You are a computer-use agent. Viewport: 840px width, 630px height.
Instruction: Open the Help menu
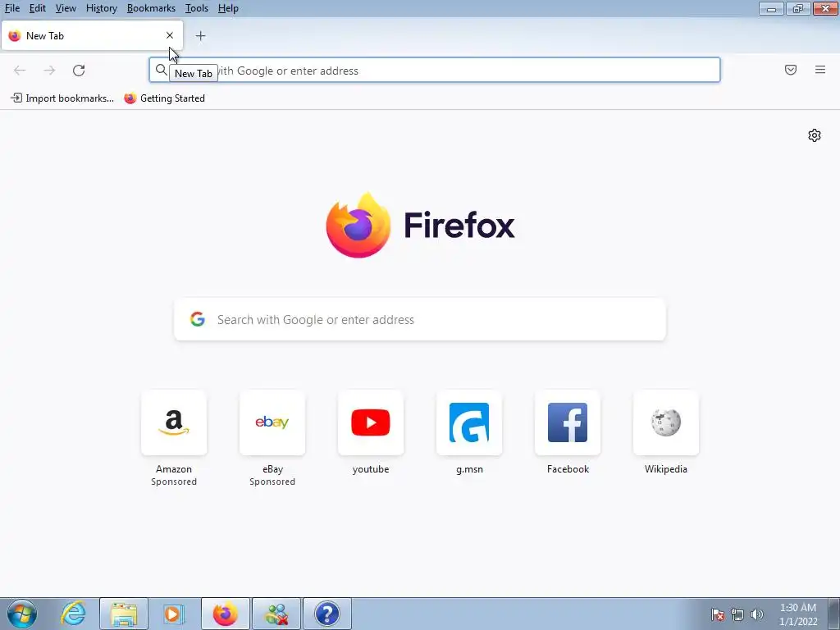[x=228, y=8]
